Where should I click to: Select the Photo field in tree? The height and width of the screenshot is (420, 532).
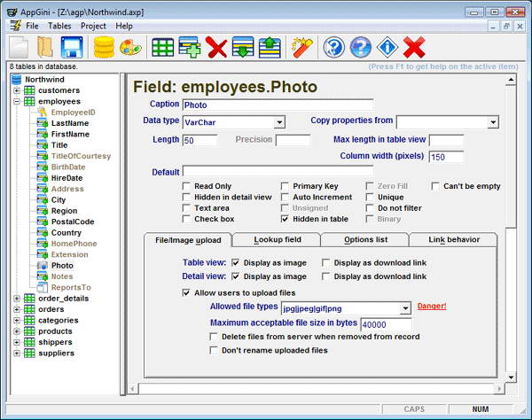(x=62, y=266)
